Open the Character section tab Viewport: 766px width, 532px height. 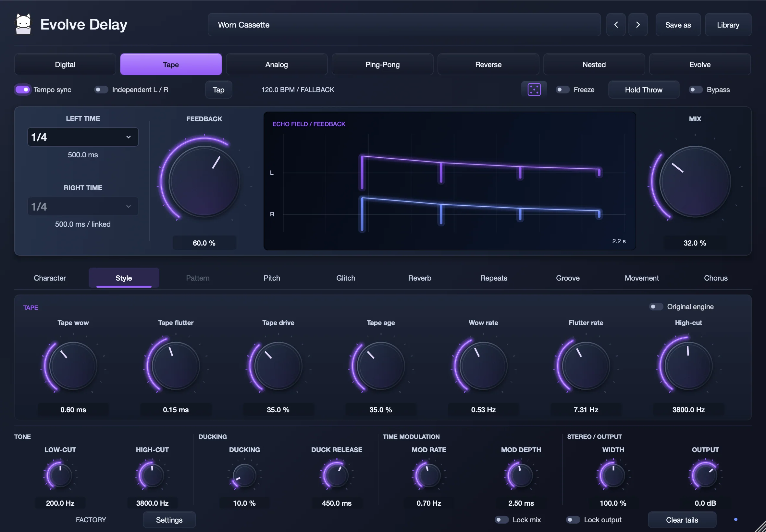pyautogui.click(x=50, y=278)
